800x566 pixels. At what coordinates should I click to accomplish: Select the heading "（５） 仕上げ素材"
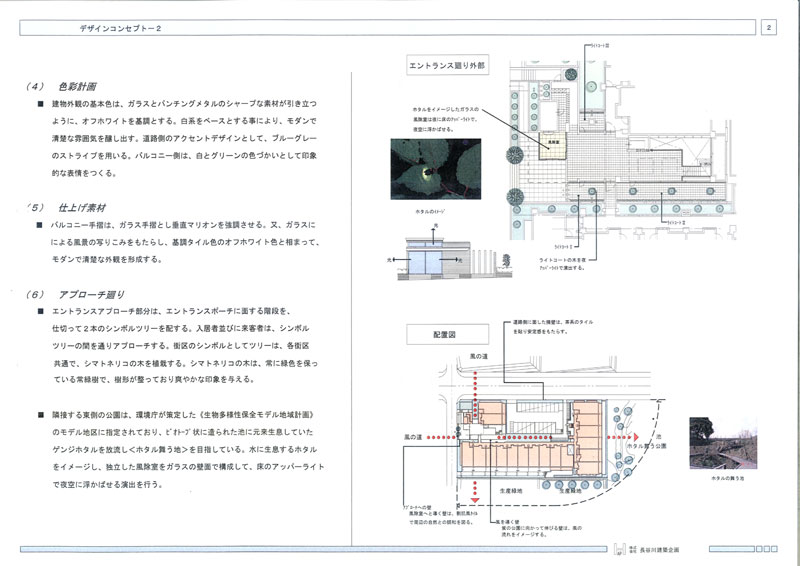pos(66,208)
